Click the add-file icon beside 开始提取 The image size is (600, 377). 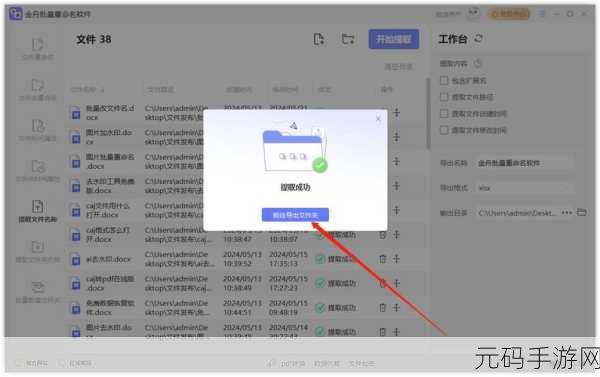[x=319, y=39]
